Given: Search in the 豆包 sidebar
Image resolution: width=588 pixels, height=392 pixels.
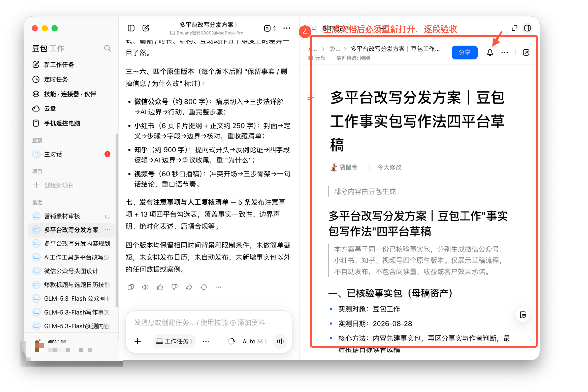Looking at the screenshot, I should (107, 48).
